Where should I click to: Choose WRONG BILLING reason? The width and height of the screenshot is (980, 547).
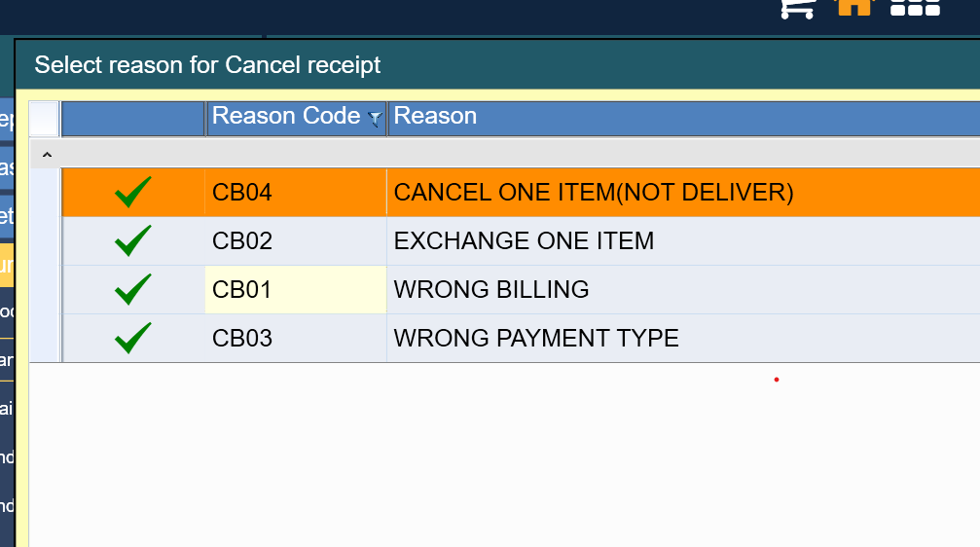pos(491,289)
